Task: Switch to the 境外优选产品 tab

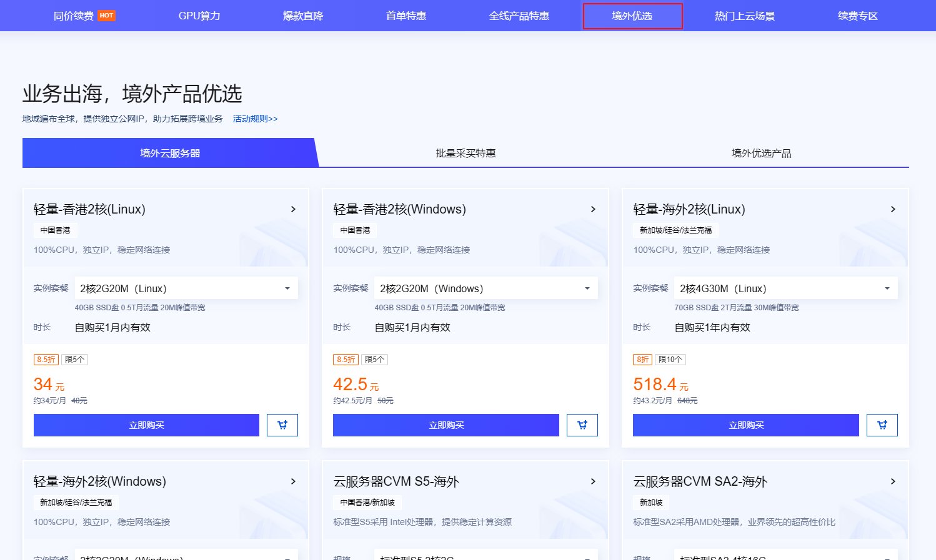Action: [759, 153]
